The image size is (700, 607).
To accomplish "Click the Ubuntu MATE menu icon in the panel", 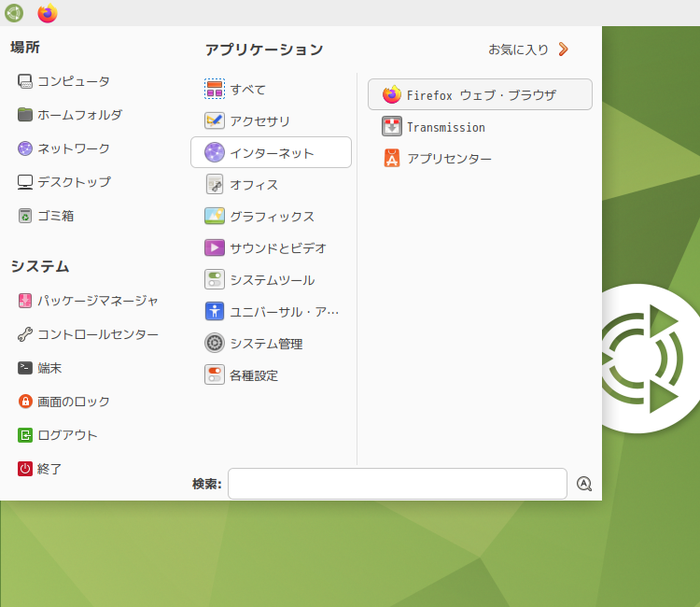I will [14, 13].
